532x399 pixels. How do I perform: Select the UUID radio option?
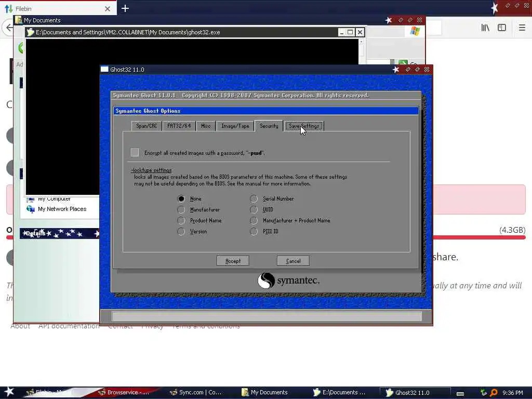tap(254, 209)
